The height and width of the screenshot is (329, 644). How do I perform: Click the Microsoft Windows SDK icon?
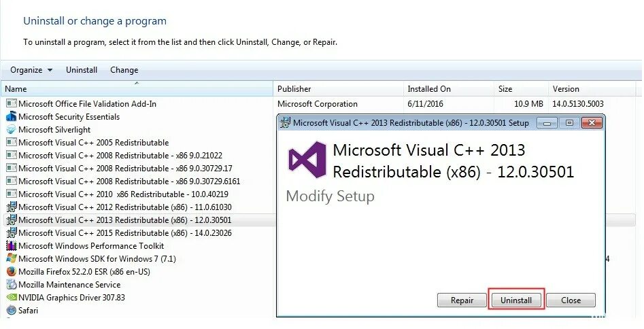(x=11, y=259)
